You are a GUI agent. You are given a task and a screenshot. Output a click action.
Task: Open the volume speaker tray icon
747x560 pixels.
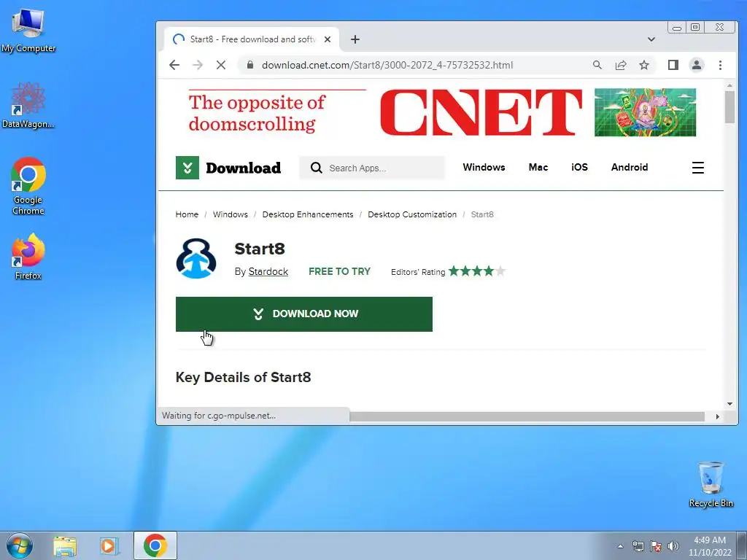point(673,546)
